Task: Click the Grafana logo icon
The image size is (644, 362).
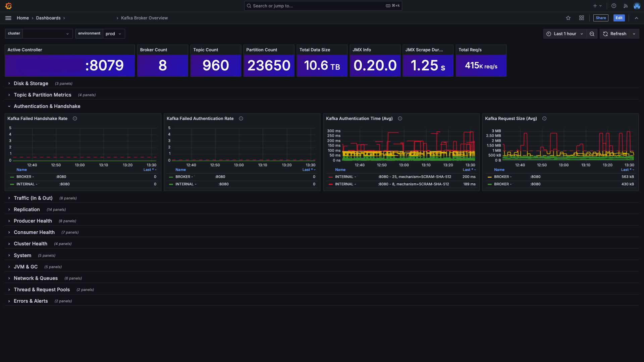Action: pyautogui.click(x=9, y=6)
